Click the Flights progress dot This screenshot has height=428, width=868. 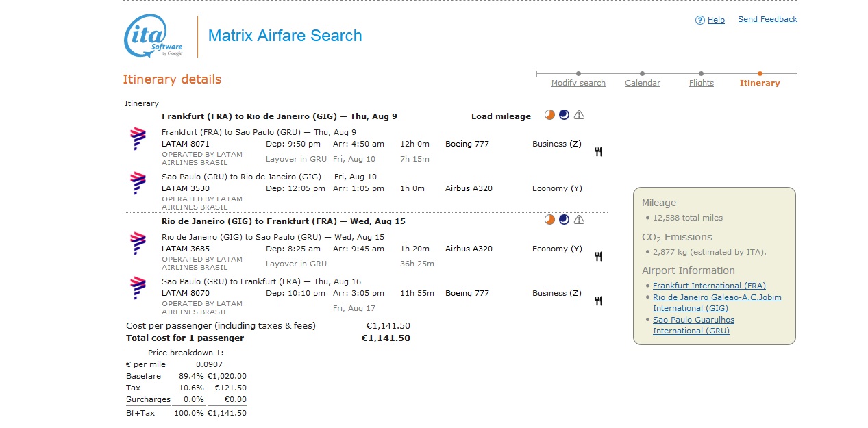point(701,73)
